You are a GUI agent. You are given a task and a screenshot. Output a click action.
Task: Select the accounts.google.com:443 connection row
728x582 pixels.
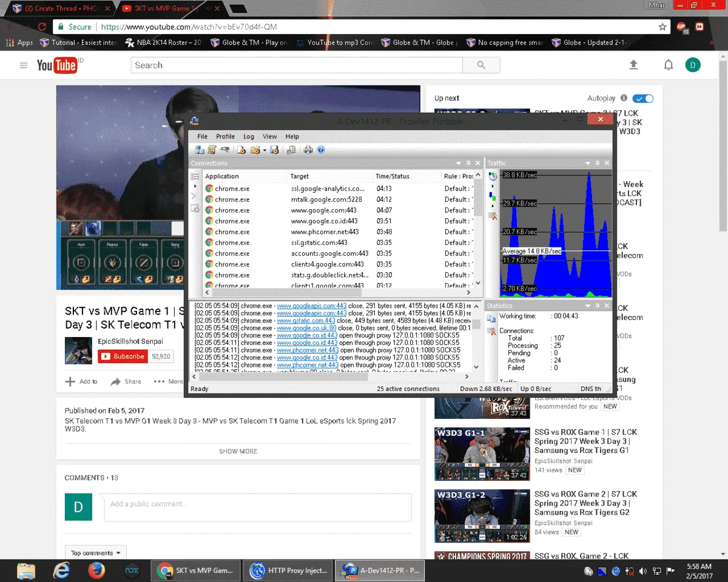[337, 253]
